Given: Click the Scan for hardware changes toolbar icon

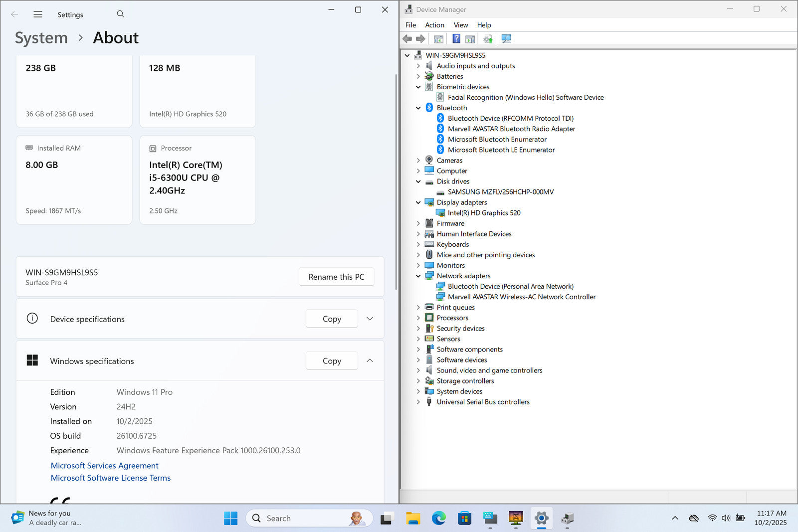Looking at the screenshot, I should (506, 39).
